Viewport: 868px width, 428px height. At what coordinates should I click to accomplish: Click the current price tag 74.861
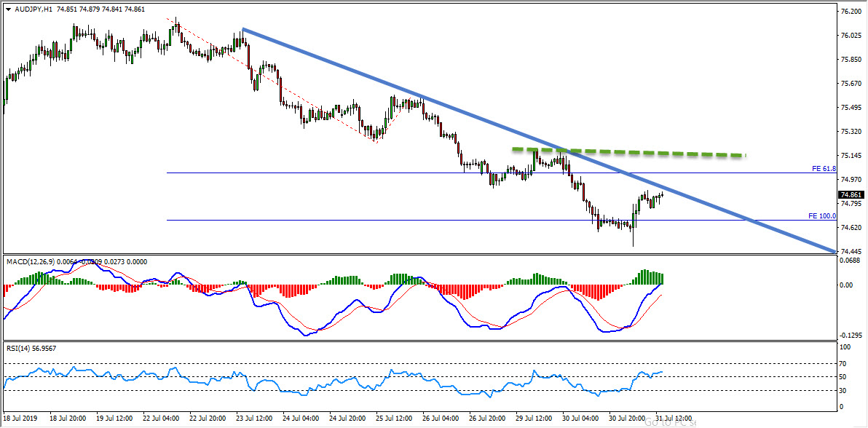click(x=851, y=195)
